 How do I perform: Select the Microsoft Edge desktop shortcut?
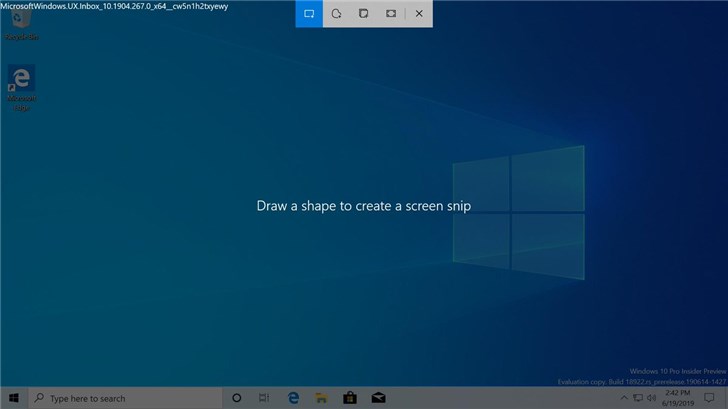21,86
